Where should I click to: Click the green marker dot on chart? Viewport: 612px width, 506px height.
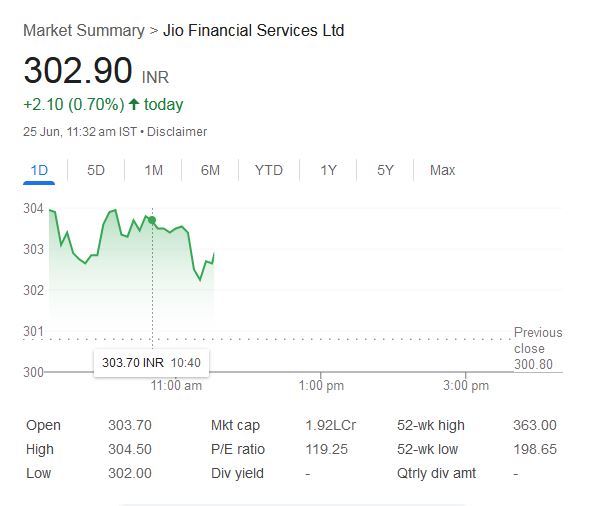tap(152, 220)
